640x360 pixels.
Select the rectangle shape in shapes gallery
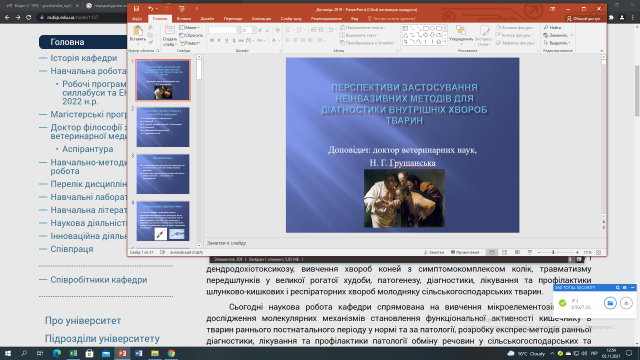(425, 29)
